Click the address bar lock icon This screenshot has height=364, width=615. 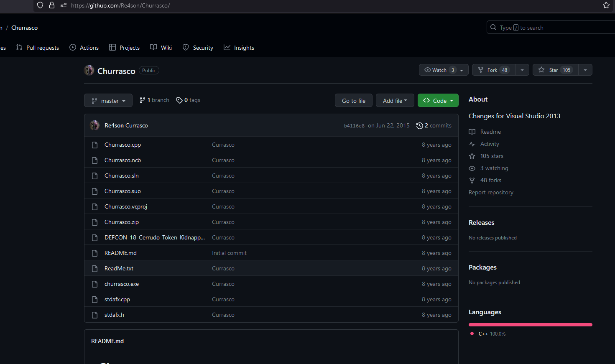[x=52, y=5]
